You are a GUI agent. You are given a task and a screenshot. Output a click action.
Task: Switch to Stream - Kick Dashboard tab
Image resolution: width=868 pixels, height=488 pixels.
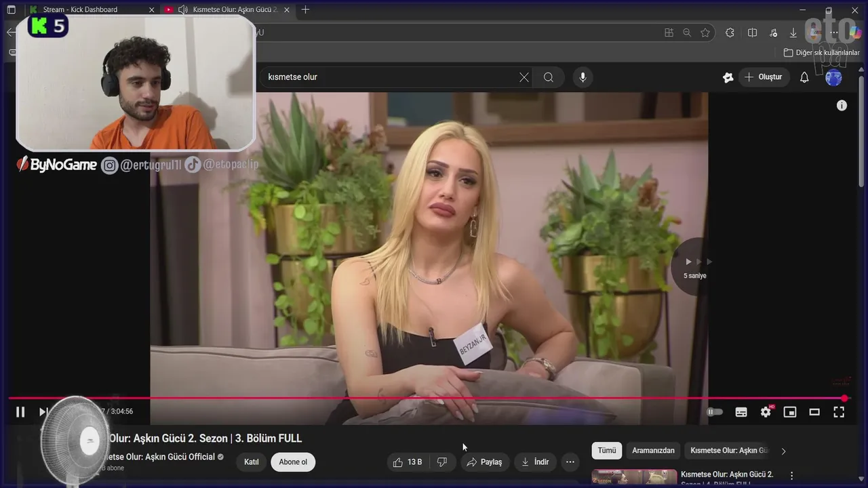click(x=80, y=9)
